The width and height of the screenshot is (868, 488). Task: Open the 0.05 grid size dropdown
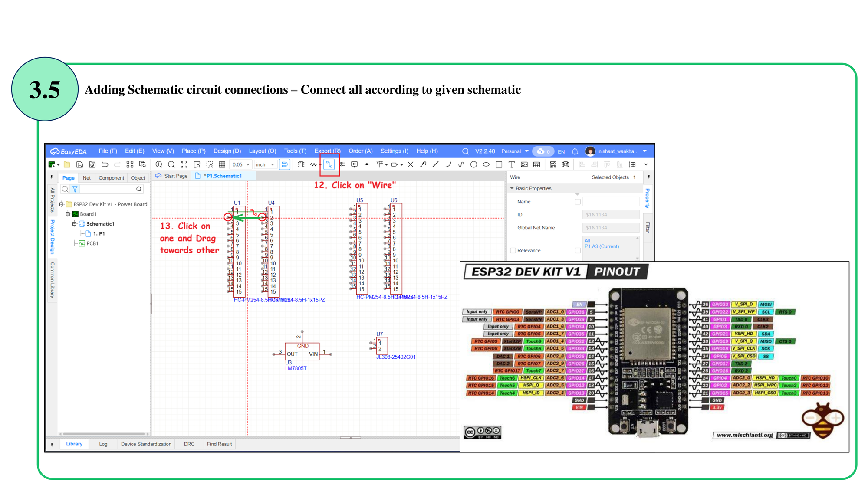tap(241, 164)
